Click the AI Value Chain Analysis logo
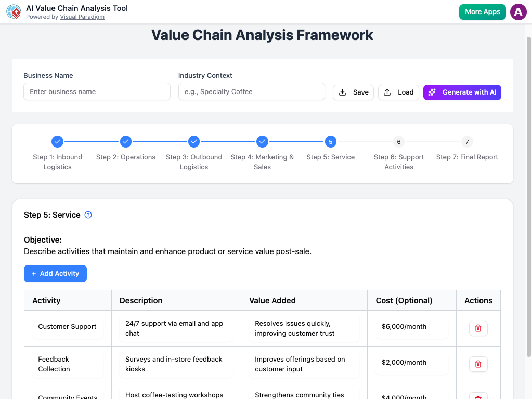The width and height of the screenshot is (532, 399). point(14,11)
